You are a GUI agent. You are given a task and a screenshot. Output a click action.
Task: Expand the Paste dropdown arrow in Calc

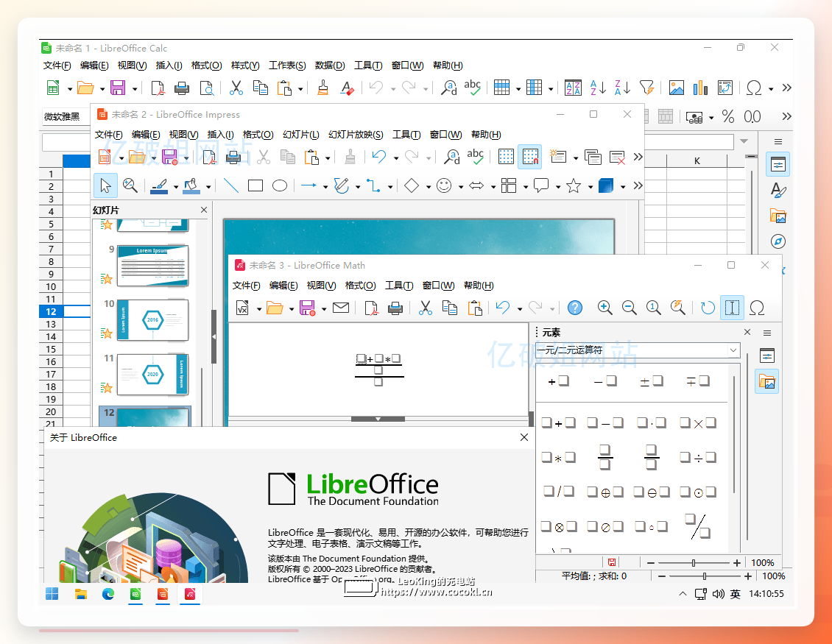[300, 88]
